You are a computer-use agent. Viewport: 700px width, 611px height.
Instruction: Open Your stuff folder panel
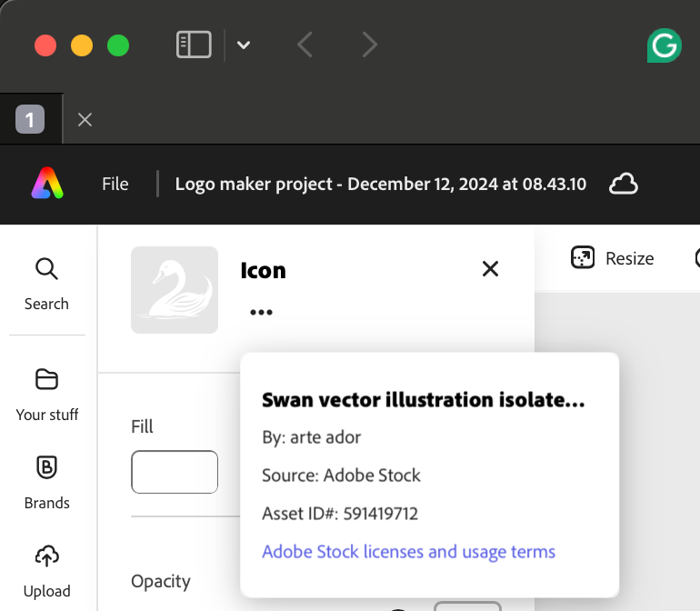(47, 395)
